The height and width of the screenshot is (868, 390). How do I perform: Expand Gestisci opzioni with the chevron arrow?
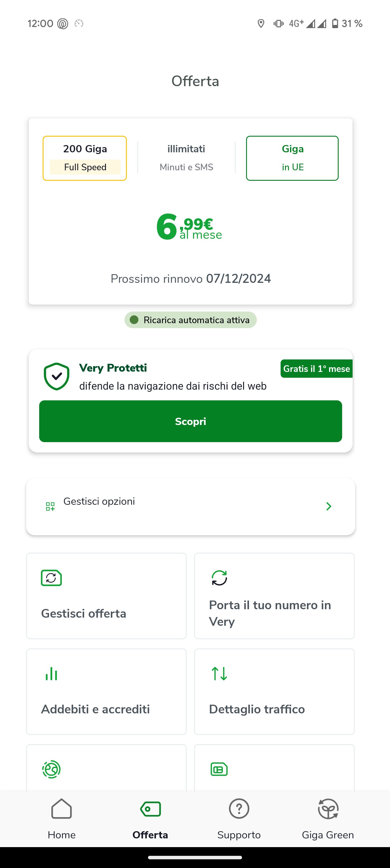pyautogui.click(x=329, y=506)
